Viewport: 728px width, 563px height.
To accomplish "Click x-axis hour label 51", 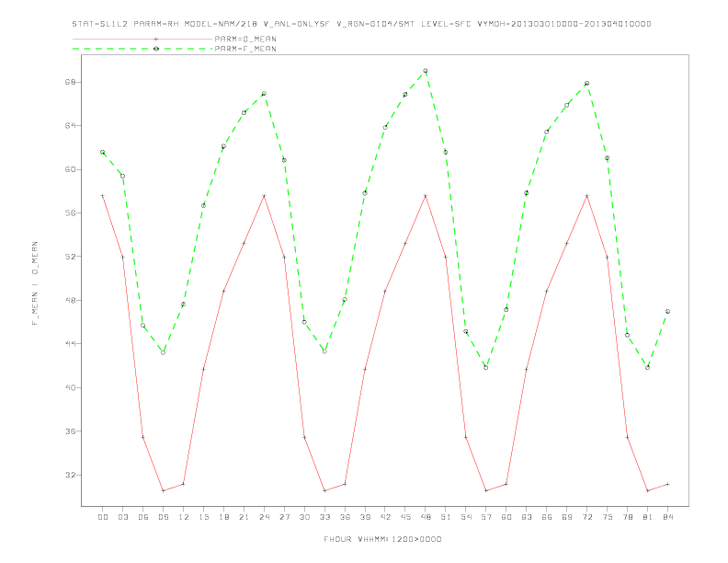I will 446,517.
